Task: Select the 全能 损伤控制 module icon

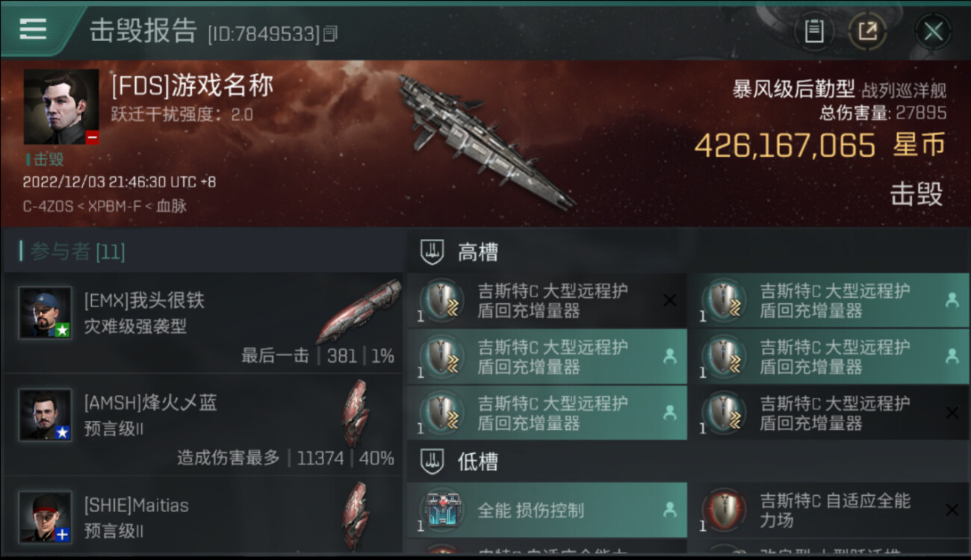Action: (x=442, y=511)
